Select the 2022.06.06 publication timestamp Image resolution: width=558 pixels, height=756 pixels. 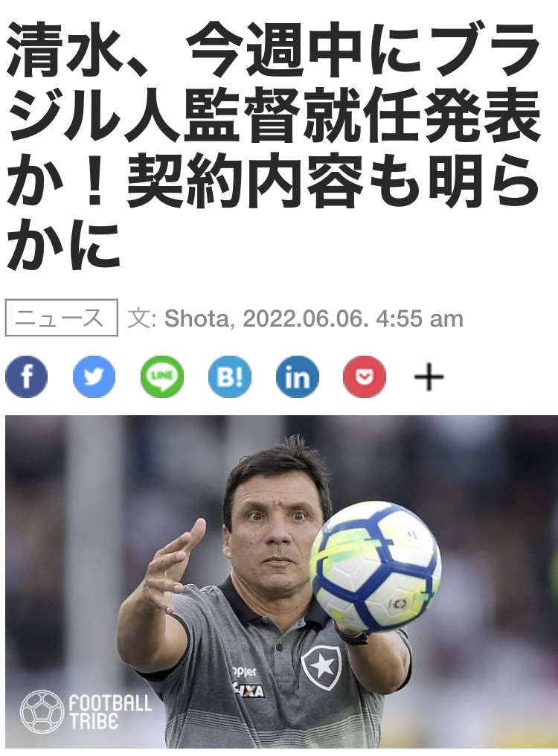tap(353, 318)
